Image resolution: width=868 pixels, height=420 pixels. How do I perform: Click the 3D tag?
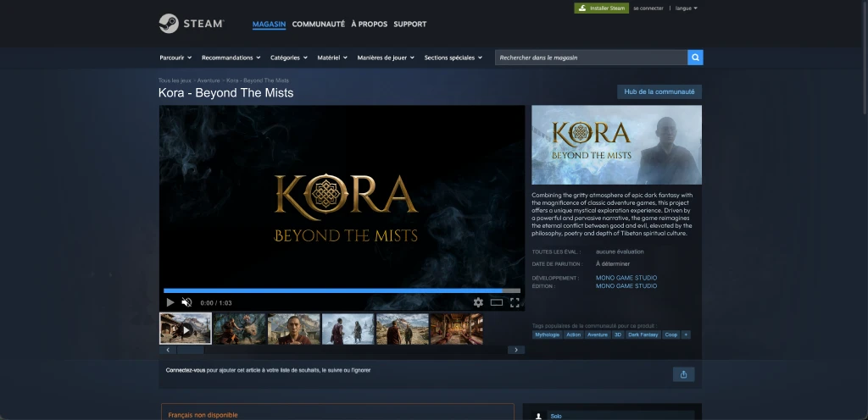(x=618, y=334)
